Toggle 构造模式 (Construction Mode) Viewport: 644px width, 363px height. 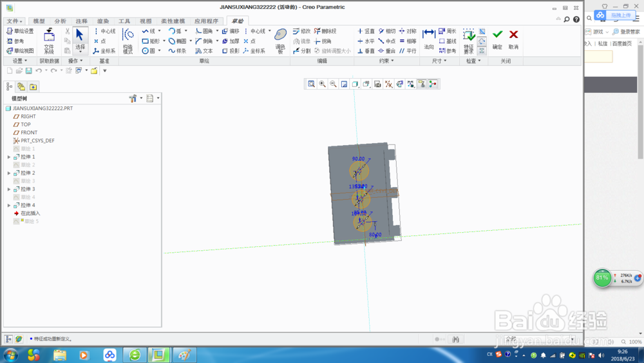(x=128, y=41)
